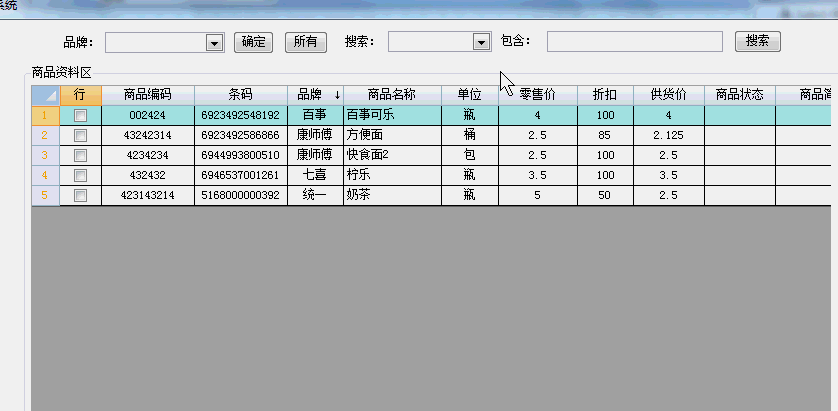Click the 条码 column header

pos(240,95)
